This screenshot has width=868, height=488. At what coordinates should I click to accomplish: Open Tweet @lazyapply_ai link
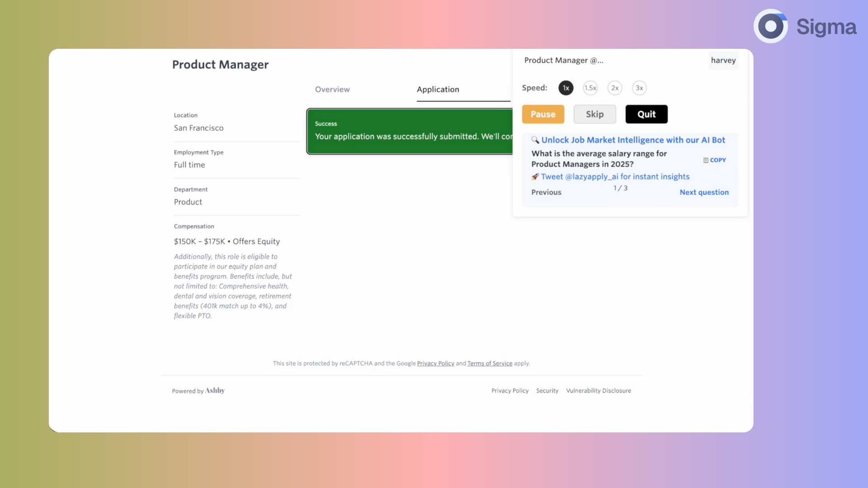(x=615, y=177)
